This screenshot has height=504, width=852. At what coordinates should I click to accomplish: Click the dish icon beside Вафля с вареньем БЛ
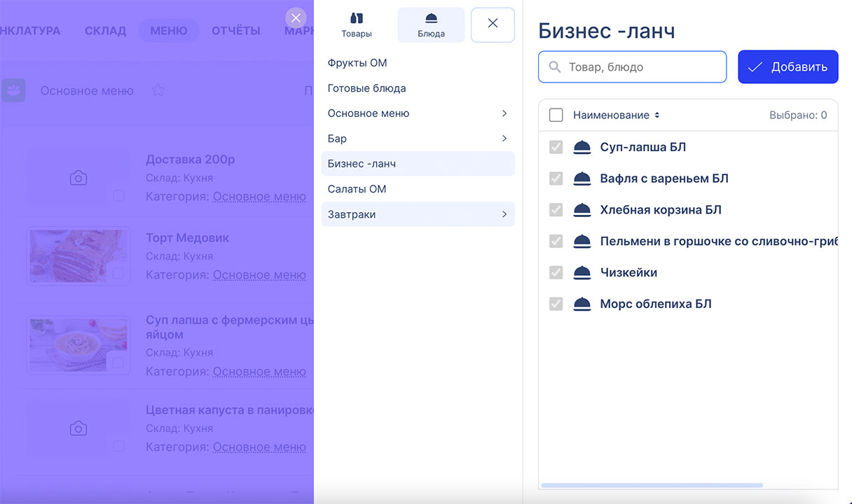582,178
